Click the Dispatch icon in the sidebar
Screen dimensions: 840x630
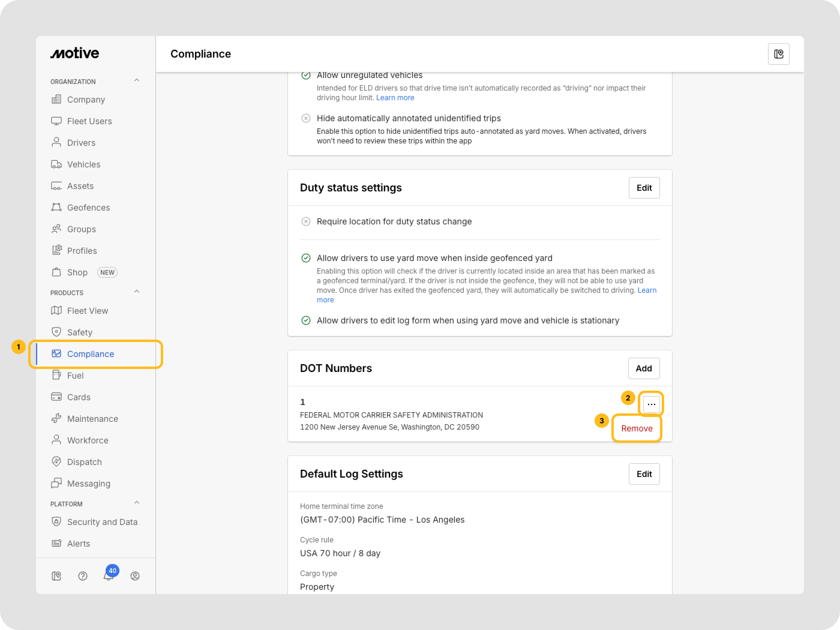click(x=56, y=461)
